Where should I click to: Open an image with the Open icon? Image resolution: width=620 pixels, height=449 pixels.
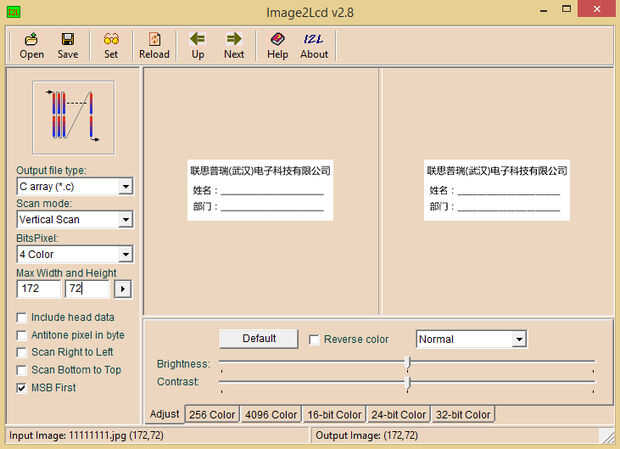[x=32, y=46]
